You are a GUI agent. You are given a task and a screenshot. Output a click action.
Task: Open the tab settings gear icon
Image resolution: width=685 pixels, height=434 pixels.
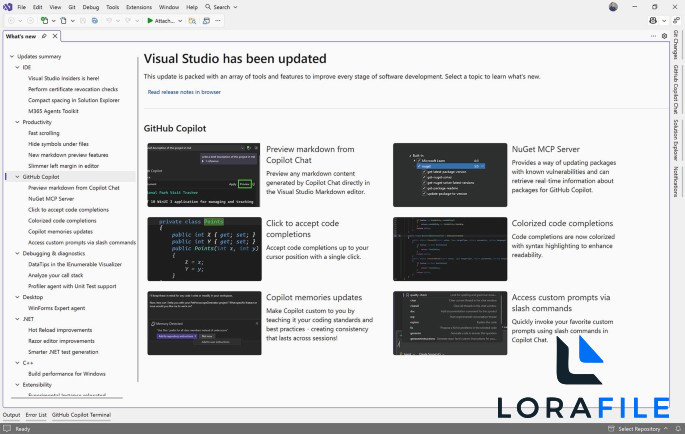[x=664, y=36]
